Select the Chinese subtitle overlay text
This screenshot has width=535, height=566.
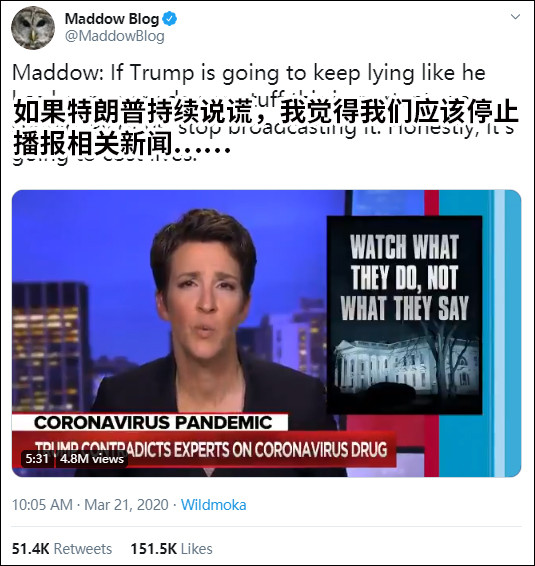tap(266, 128)
